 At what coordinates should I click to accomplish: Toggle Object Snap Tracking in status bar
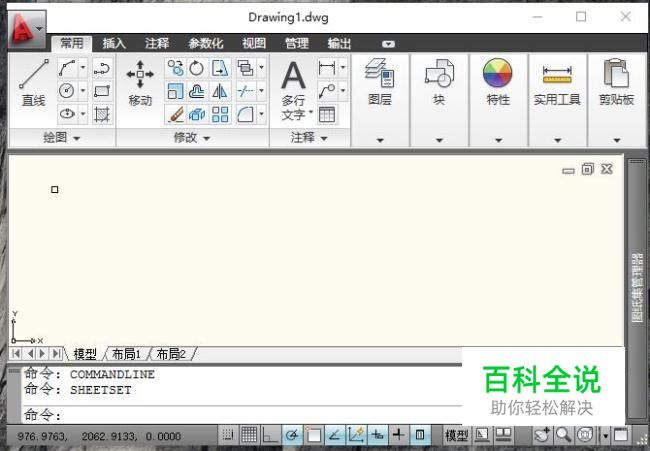335,434
